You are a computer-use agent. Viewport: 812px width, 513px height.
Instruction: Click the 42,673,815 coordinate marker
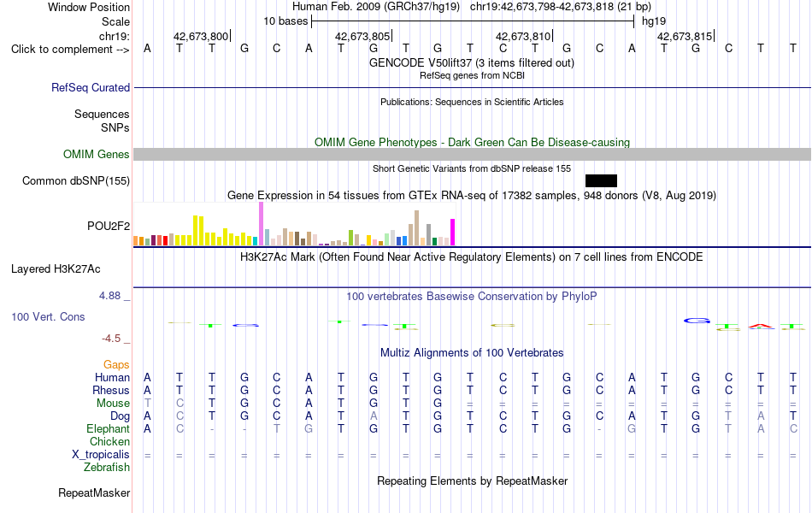tap(685, 36)
